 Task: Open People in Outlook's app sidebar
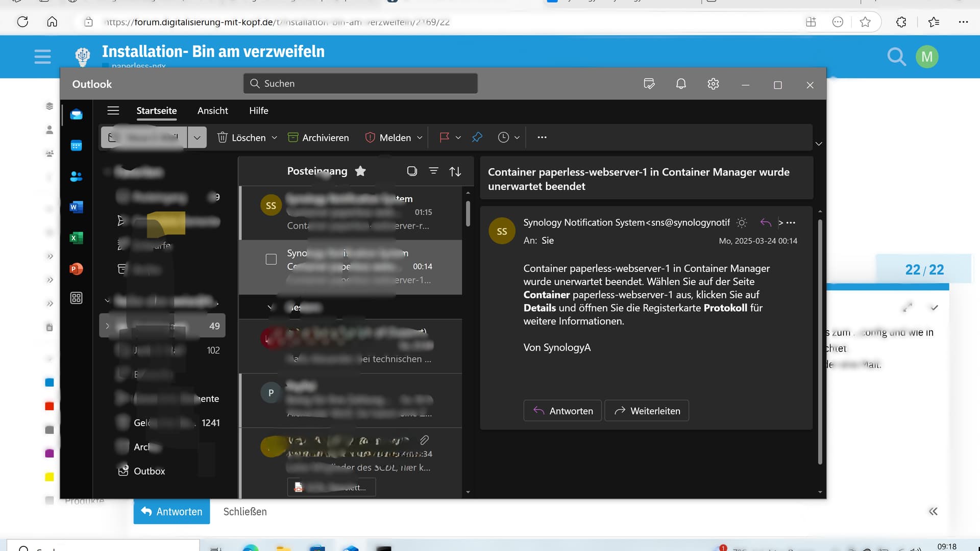(77, 177)
